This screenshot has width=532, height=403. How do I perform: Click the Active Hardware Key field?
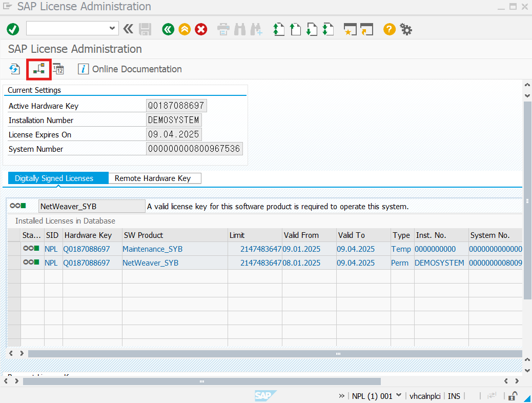click(x=176, y=106)
